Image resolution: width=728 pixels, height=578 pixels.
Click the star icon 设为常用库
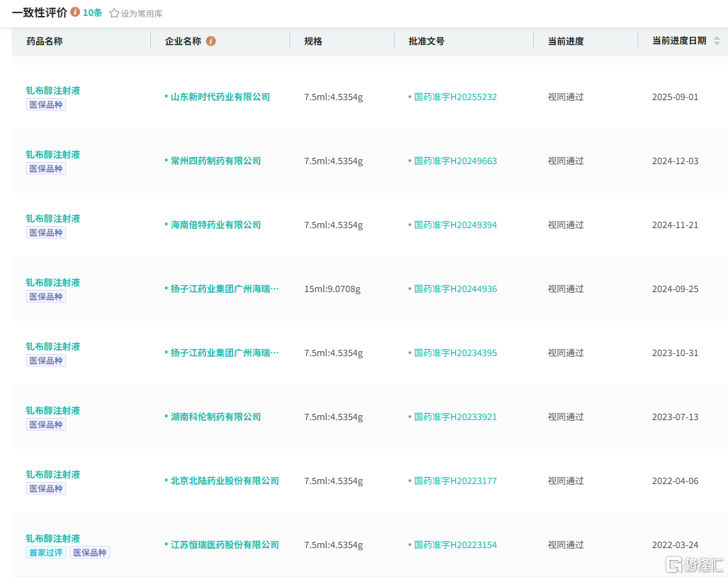(x=114, y=13)
